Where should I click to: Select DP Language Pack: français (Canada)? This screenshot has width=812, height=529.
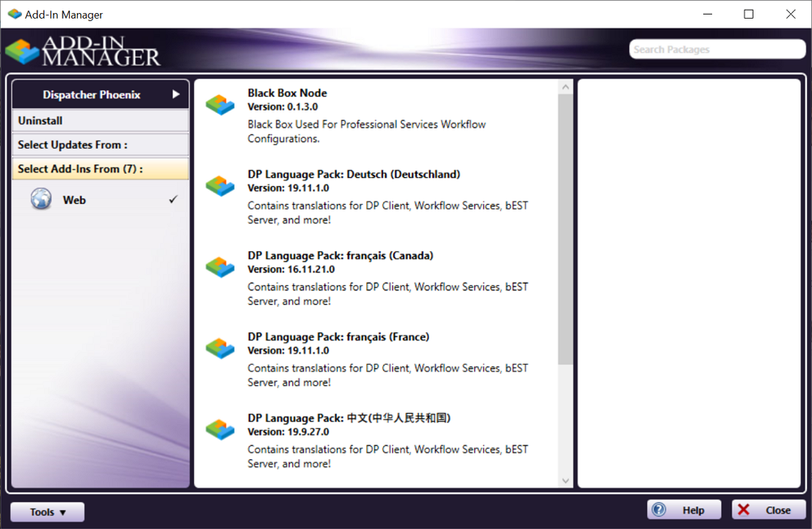point(340,255)
